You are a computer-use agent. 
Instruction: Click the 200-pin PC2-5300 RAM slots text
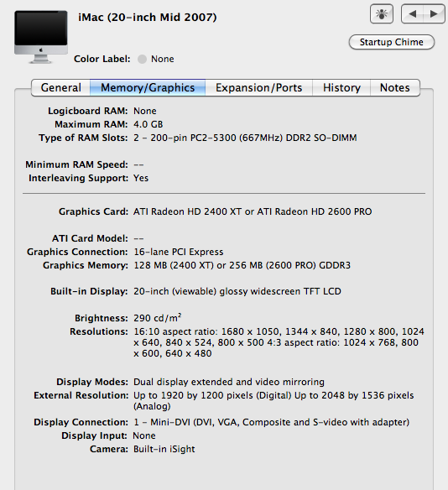pyautogui.click(x=245, y=138)
